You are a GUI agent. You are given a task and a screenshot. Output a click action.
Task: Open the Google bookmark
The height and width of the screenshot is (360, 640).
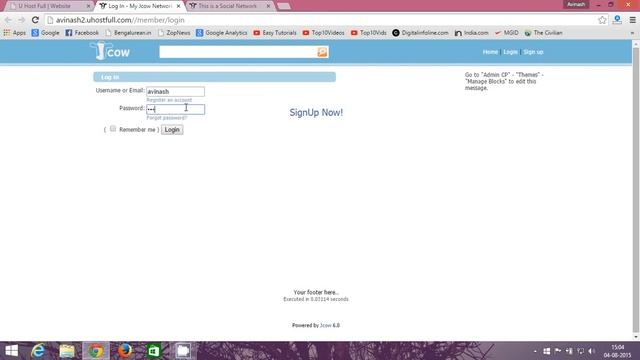point(45,33)
